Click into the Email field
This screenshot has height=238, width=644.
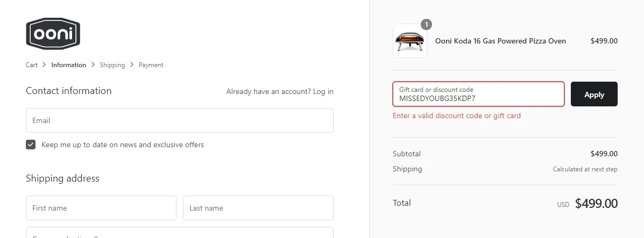(179, 120)
